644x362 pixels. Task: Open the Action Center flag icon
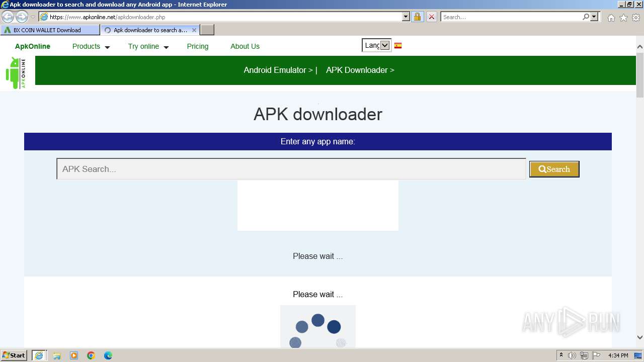click(596, 355)
